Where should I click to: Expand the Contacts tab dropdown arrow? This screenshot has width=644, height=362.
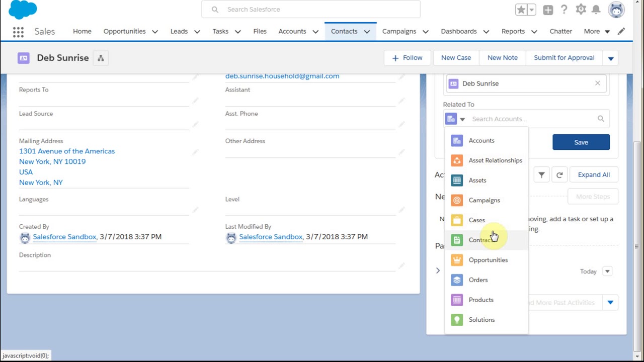pos(367,31)
